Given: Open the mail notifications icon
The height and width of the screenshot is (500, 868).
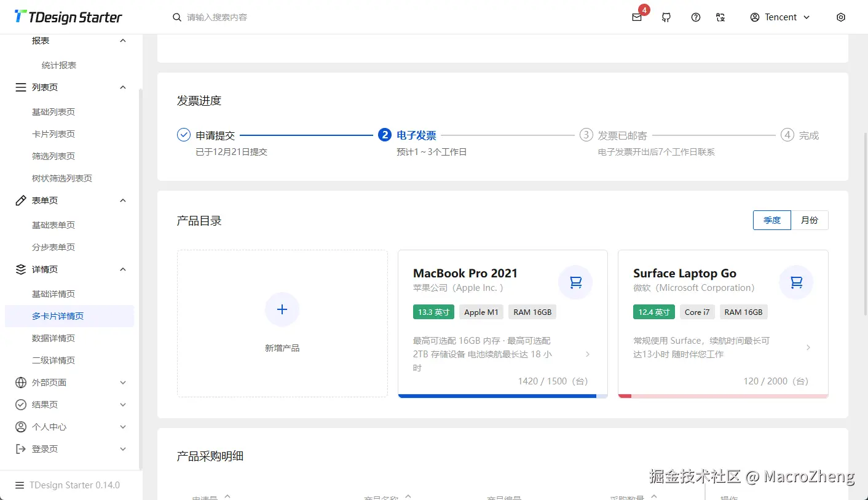Looking at the screenshot, I should (637, 17).
